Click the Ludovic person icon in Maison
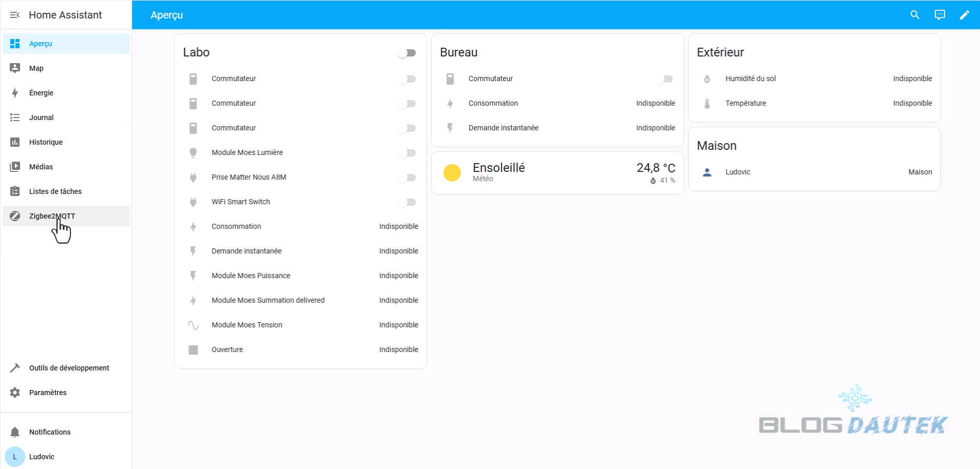Image resolution: width=980 pixels, height=469 pixels. (x=707, y=172)
